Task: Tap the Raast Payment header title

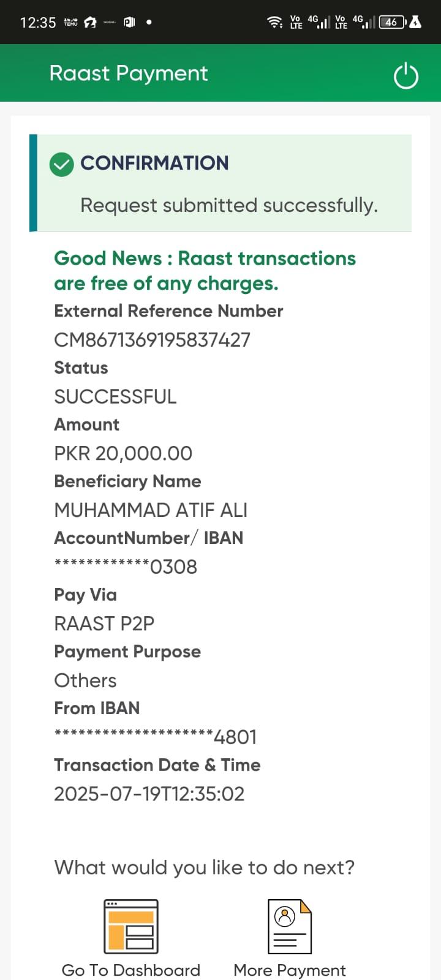Action: pos(129,73)
